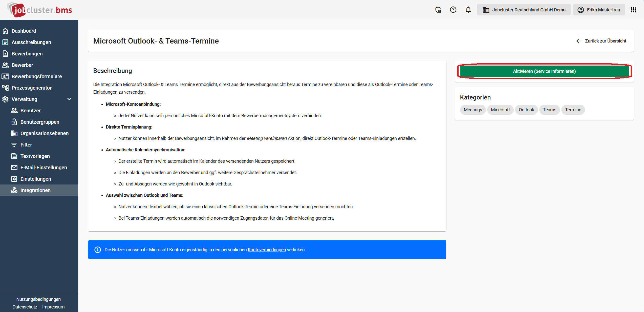644x312 pixels.
Task: Open the Organisationsebenen submenu entry
Action: click(39, 133)
